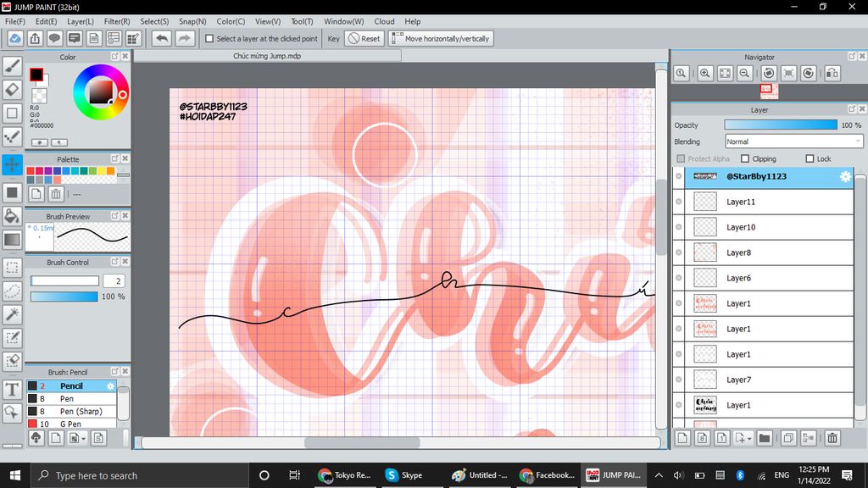Select the Eraser tool

12,89
